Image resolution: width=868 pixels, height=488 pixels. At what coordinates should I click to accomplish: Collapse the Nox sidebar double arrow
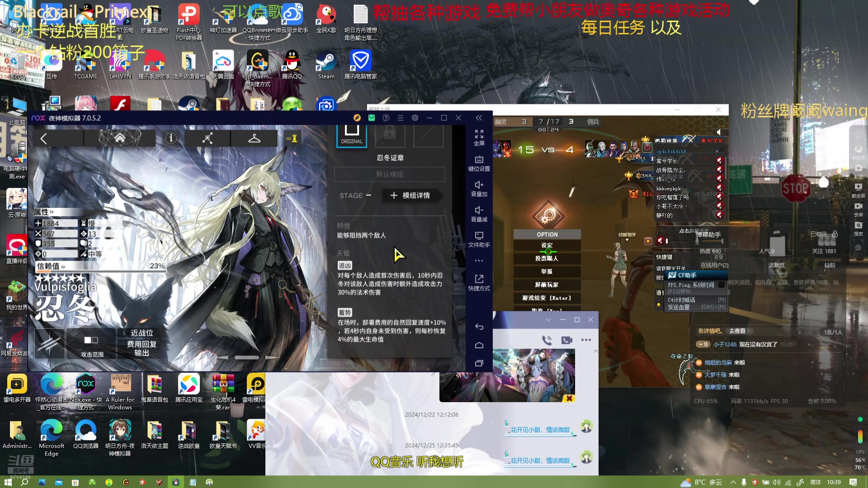point(479,118)
